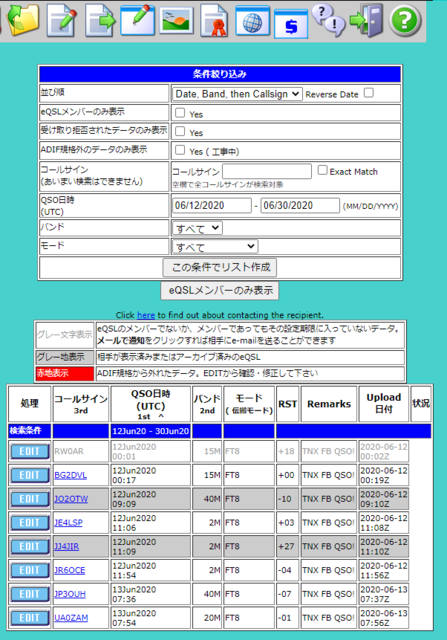This screenshot has height=640, width=447.
Task: Open the Date, Band, then Callsign dropdown
Action: pos(237,94)
